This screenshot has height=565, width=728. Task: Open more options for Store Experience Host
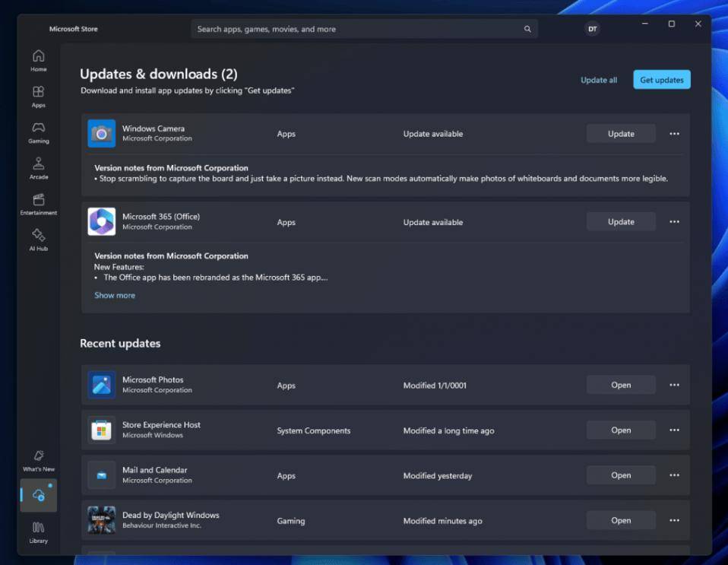[674, 430]
